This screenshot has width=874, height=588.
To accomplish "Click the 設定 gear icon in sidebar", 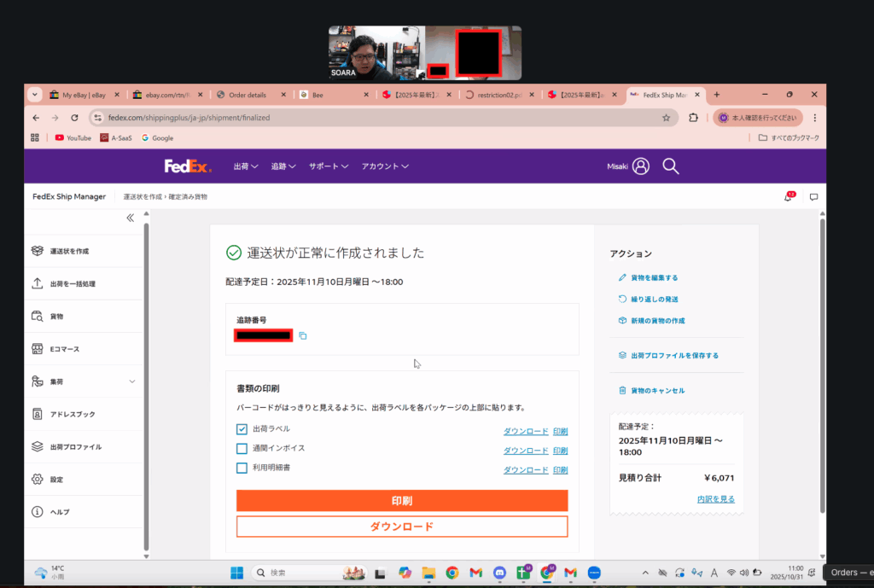I will click(37, 480).
